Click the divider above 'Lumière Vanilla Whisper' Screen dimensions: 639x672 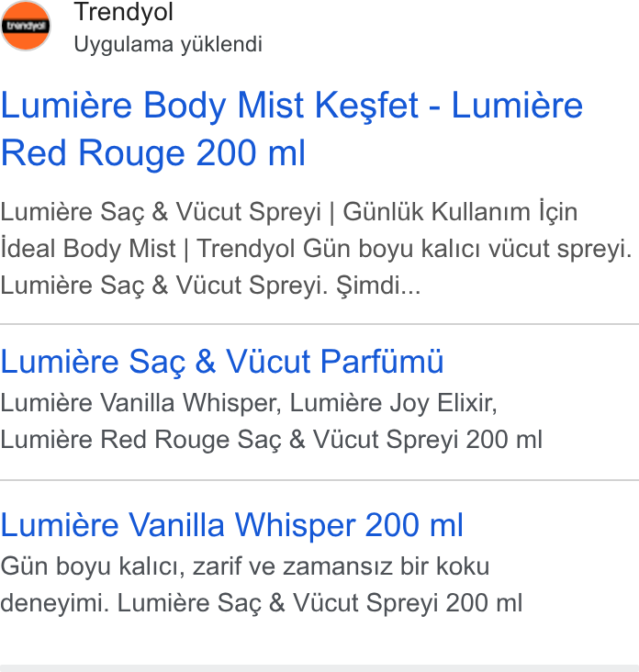click(319, 480)
